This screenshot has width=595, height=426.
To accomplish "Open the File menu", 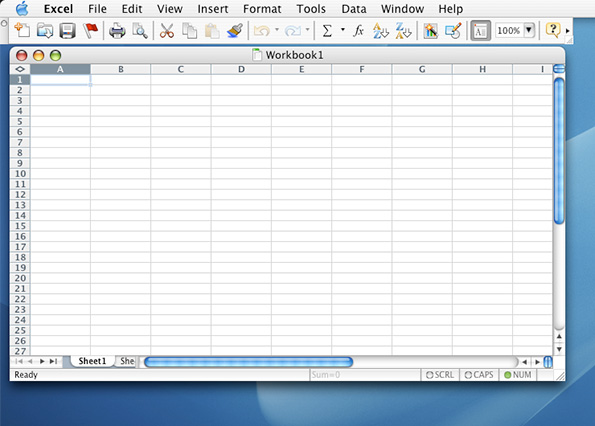I will point(97,9).
